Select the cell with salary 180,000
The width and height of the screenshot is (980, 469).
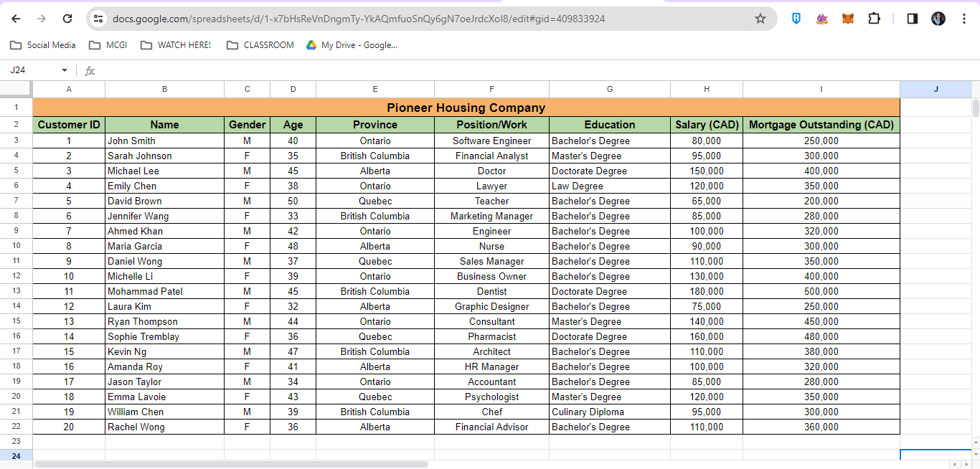[707, 291]
